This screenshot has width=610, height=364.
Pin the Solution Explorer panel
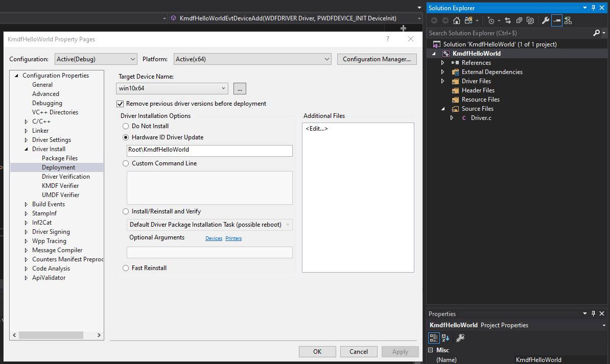(593, 8)
